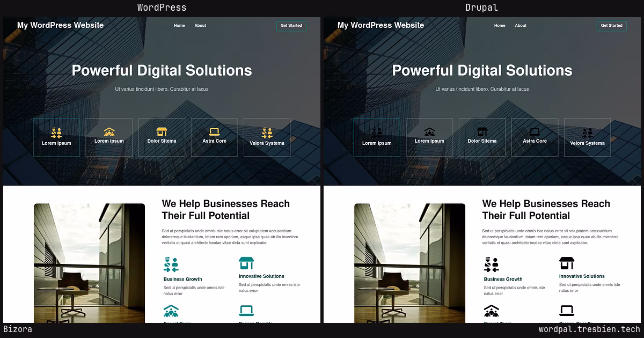644x338 pixels.
Task: Click the icon above Velora Systema in Drupal
Action: tap(587, 133)
